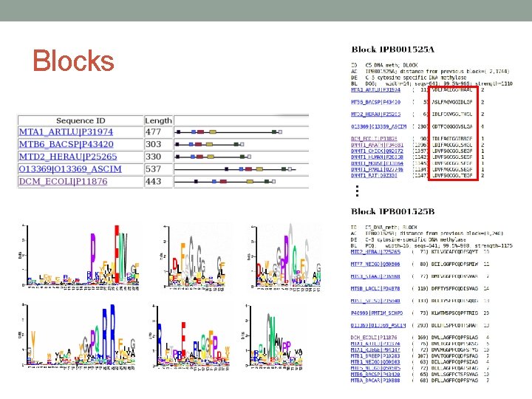532x399 pixels.
Task: Select sequence logo with tall purple P and red E
Action: point(80,257)
